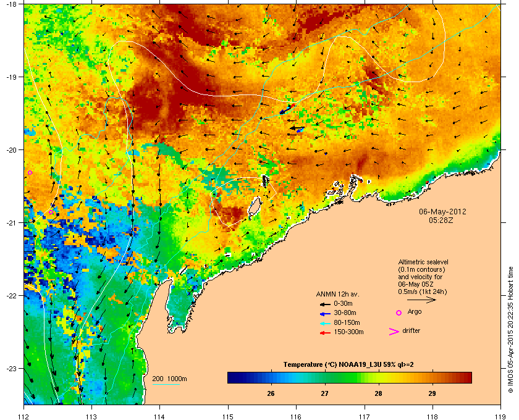Click the cyan 200 1000m isobath legend line
The image size is (519, 420).
point(166,385)
